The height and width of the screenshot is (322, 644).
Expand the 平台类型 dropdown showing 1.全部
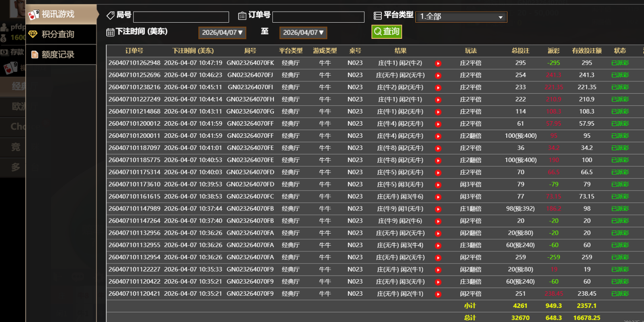[x=461, y=17]
